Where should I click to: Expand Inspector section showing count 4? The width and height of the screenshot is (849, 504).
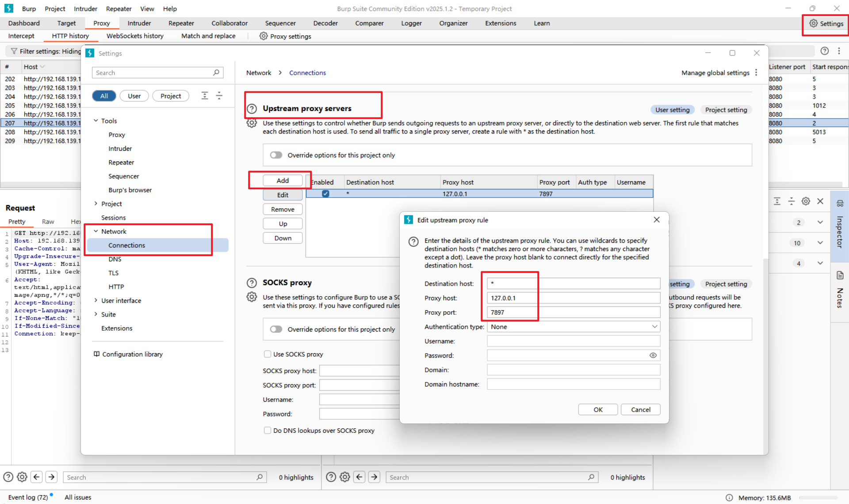click(x=820, y=263)
